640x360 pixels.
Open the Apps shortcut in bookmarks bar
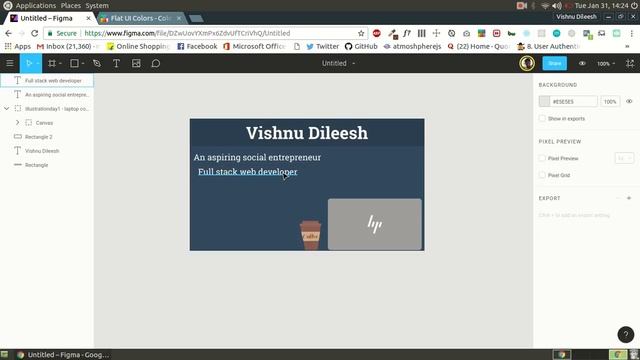[x=18, y=47]
